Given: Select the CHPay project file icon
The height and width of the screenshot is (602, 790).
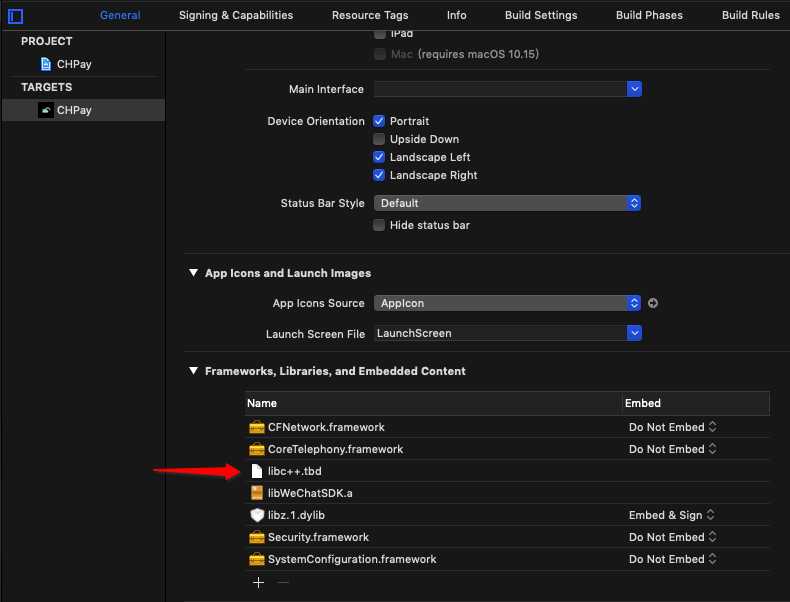Looking at the screenshot, I should tap(45, 64).
